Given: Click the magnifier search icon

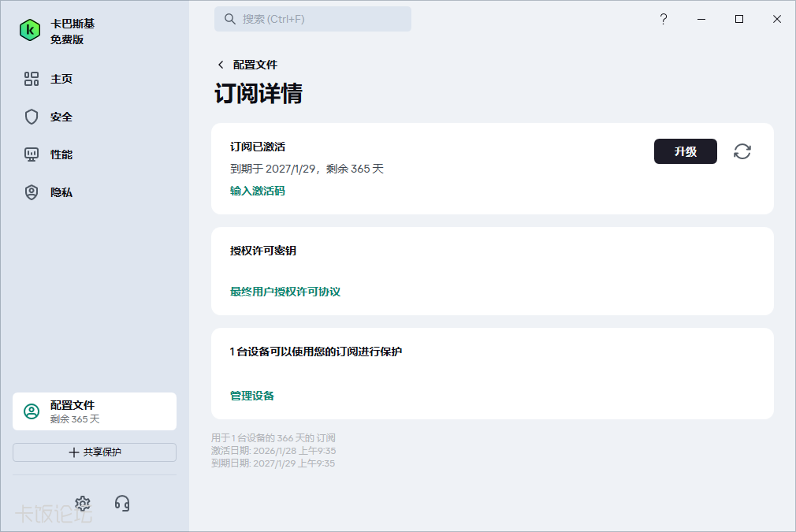Looking at the screenshot, I should click(x=230, y=19).
